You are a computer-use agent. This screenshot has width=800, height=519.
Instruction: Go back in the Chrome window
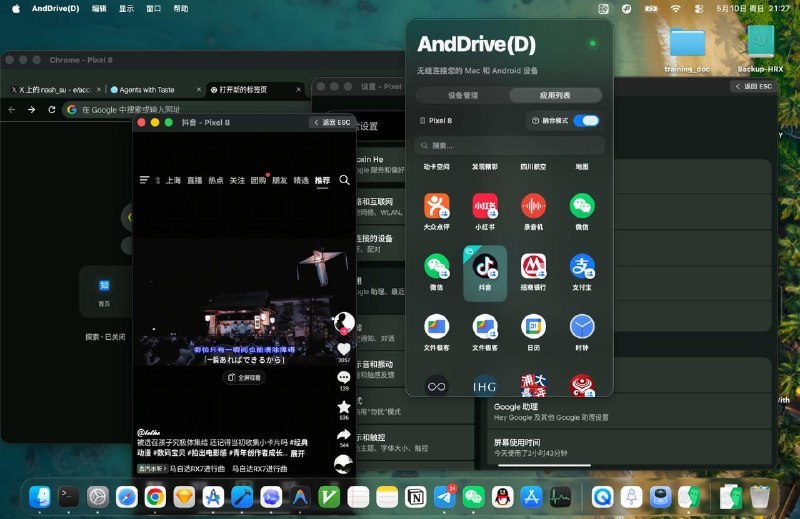click(x=12, y=109)
